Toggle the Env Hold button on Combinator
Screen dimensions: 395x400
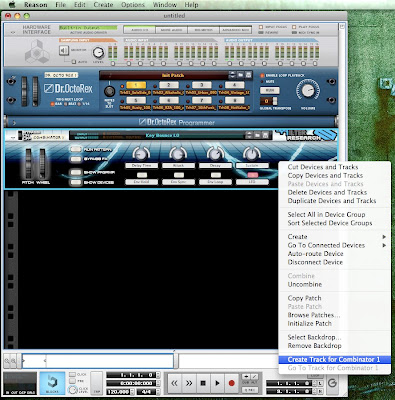(142, 175)
